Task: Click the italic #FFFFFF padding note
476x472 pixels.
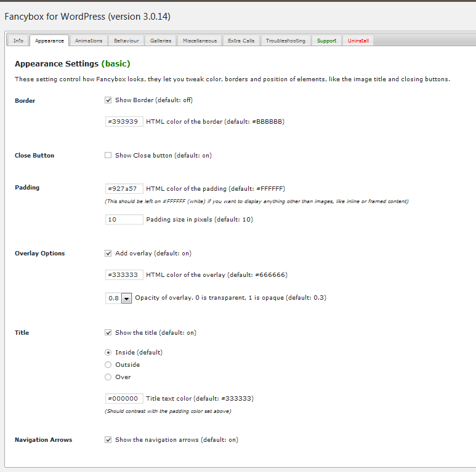Action: (257, 201)
